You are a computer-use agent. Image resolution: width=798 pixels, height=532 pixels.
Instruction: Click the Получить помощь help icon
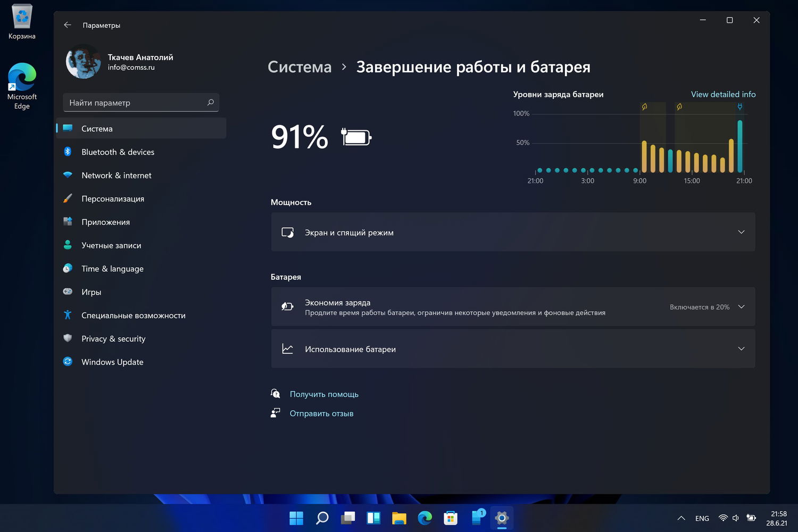click(275, 394)
